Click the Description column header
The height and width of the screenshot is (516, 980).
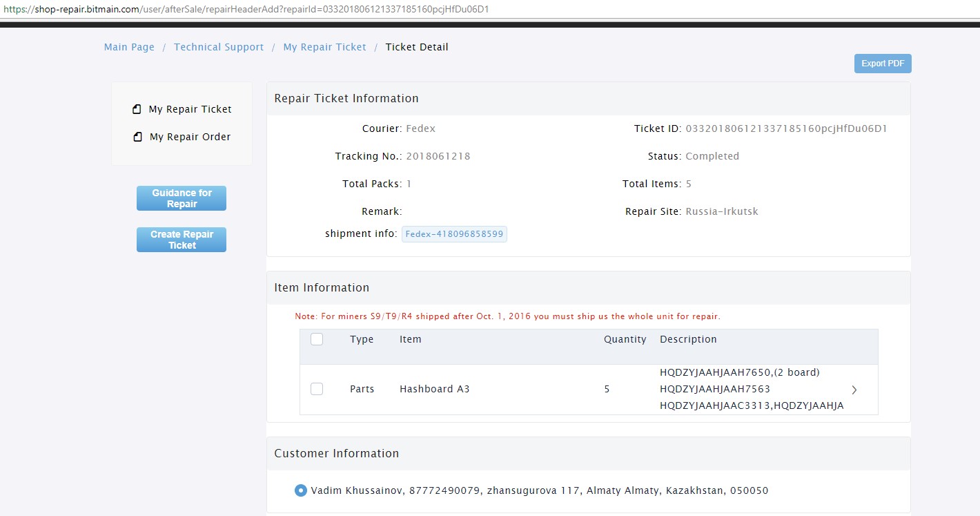pyautogui.click(x=688, y=339)
